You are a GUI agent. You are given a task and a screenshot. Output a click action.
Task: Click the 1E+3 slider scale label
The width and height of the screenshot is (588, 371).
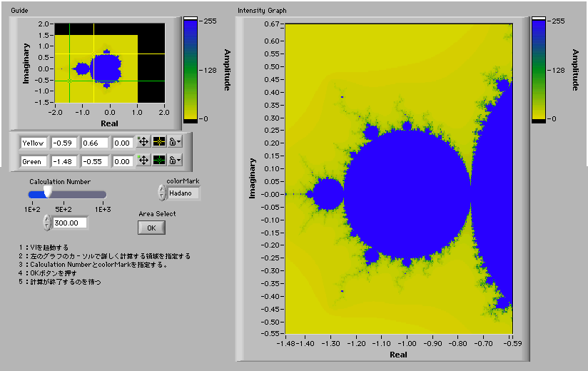click(x=102, y=210)
